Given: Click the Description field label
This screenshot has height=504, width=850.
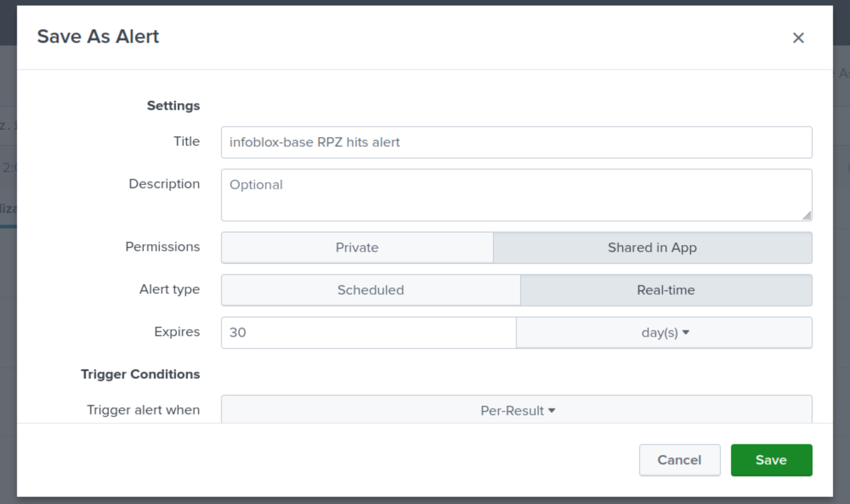Looking at the screenshot, I should (x=164, y=184).
